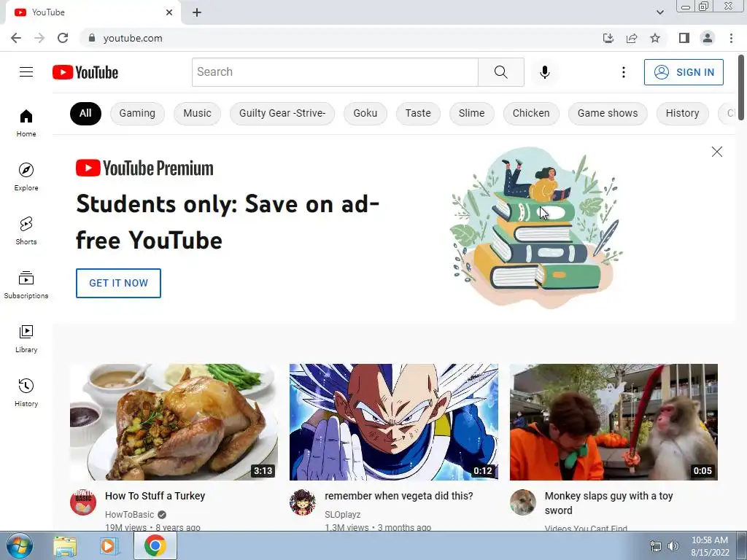Bookmark this page with star icon
This screenshot has width=747, height=560.
coord(655,38)
